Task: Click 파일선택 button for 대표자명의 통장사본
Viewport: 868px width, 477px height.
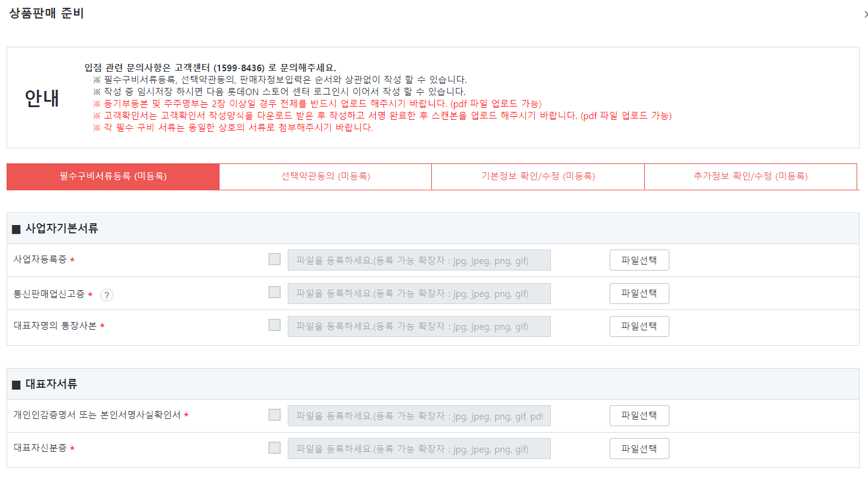Action: (x=639, y=326)
